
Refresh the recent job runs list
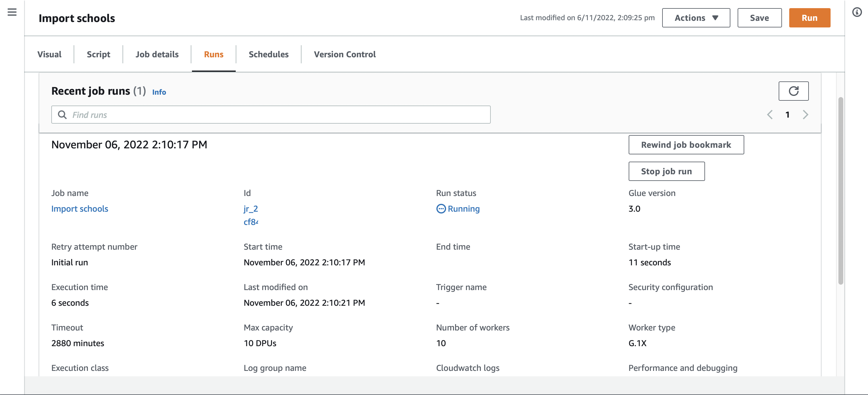point(793,91)
